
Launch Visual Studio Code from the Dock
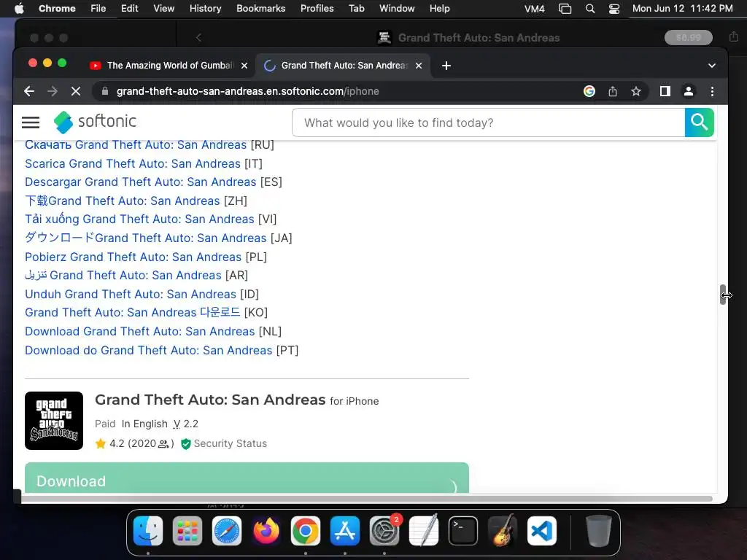[x=542, y=531]
